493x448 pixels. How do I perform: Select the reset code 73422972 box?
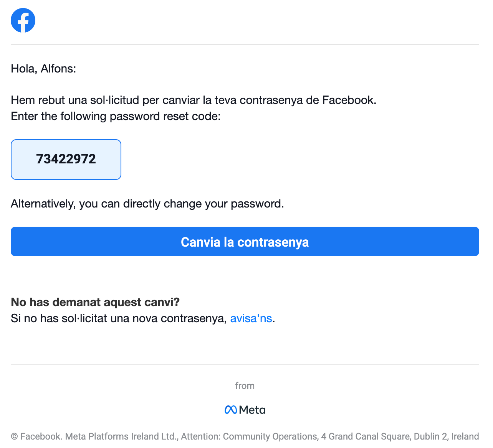click(66, 159)
